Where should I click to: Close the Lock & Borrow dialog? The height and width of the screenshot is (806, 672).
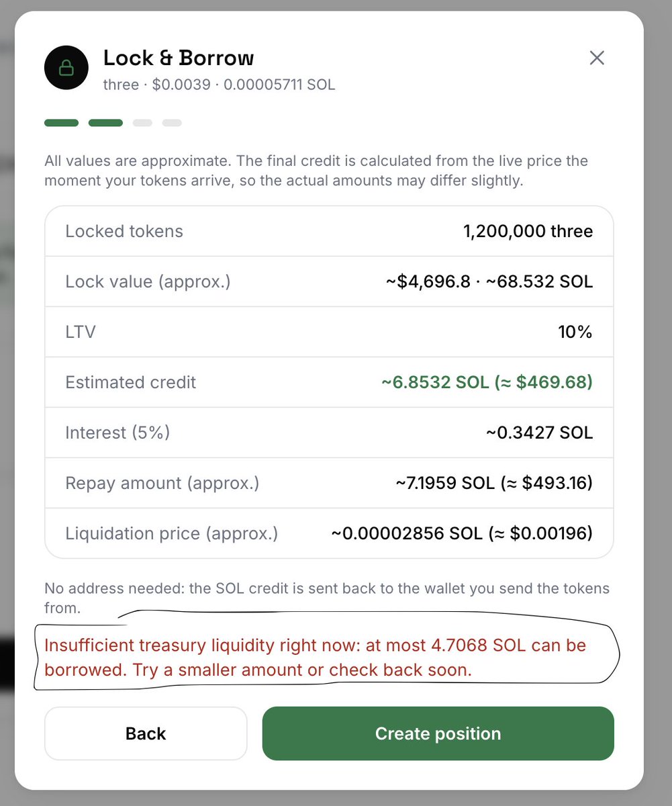click(x=597, y=58)
